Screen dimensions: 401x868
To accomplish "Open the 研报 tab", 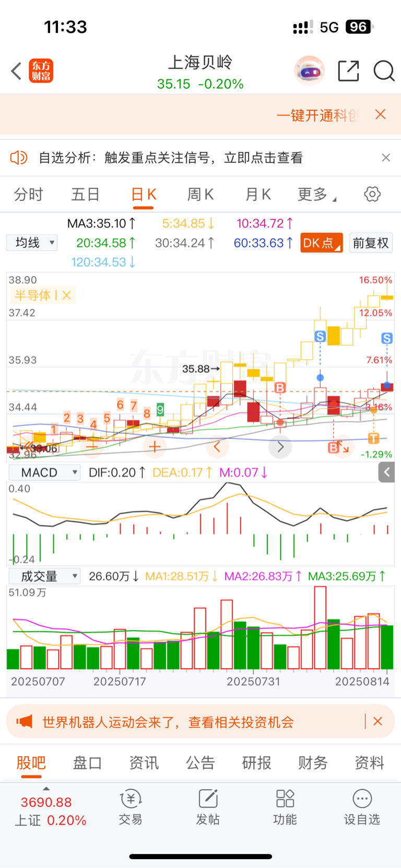I will click(x=256, y=763).
